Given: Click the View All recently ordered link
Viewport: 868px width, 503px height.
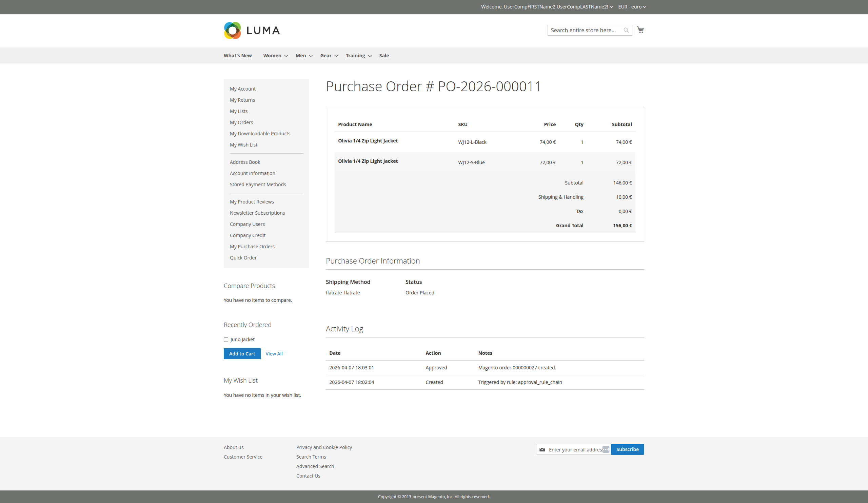Looking at the screenshot, I should tap(274, 353).
